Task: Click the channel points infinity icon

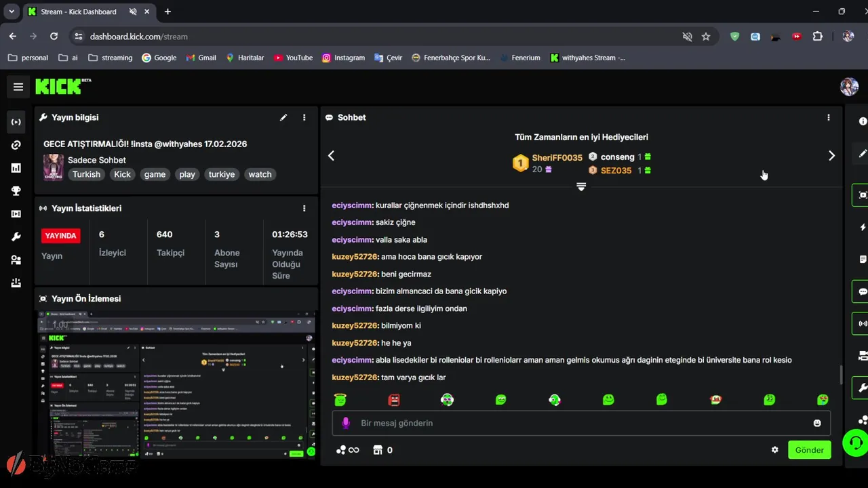Action: tap(348, 450)
